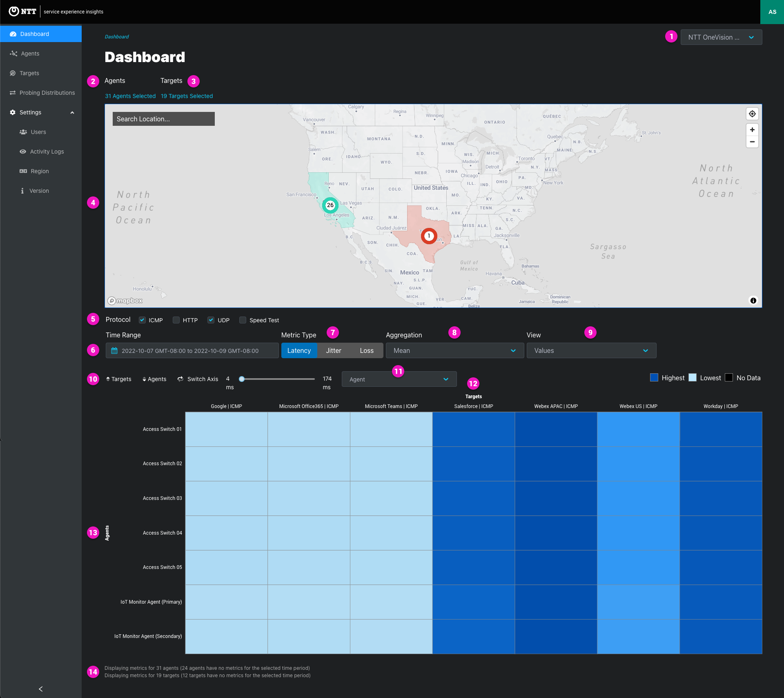This screenshot has width=784, height=698.
Task: Collapse sidebar with the left arrow
Action: pyautogui.click(x=40, y=689)
